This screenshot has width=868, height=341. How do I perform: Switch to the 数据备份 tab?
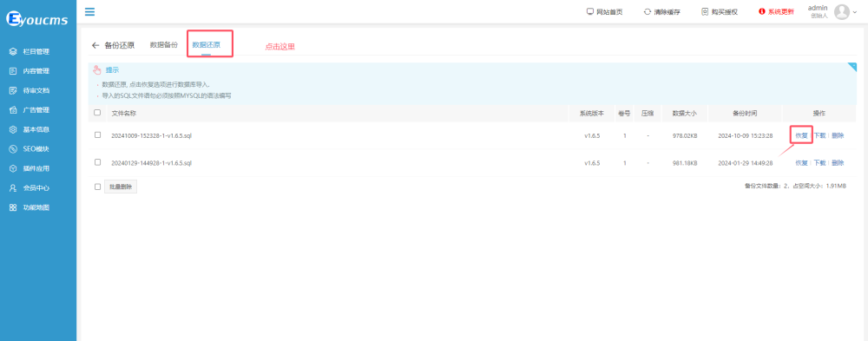coord(164,45)
